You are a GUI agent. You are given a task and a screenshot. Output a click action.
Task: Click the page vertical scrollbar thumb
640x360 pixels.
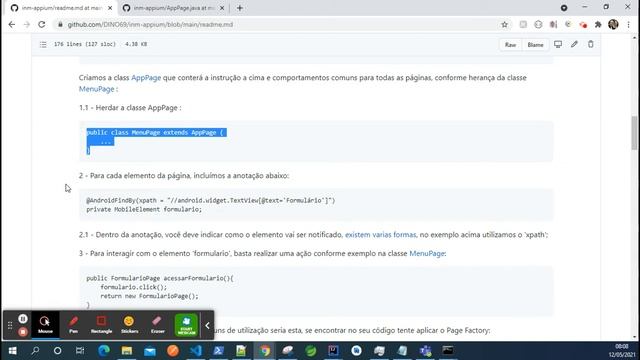[634, 133]
